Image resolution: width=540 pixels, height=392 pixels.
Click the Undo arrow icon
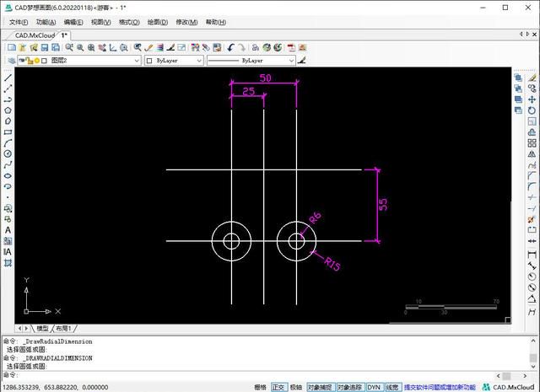pyautogui.click(x=230, y=47)
